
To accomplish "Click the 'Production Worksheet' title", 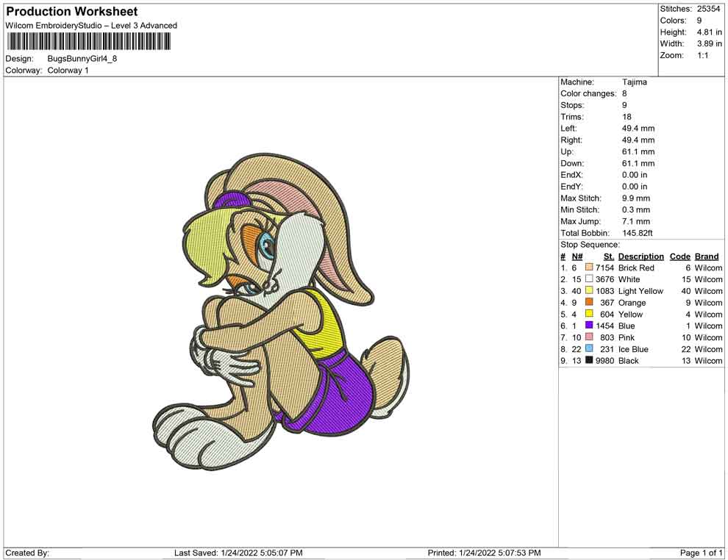I will [x=72, y=12].
